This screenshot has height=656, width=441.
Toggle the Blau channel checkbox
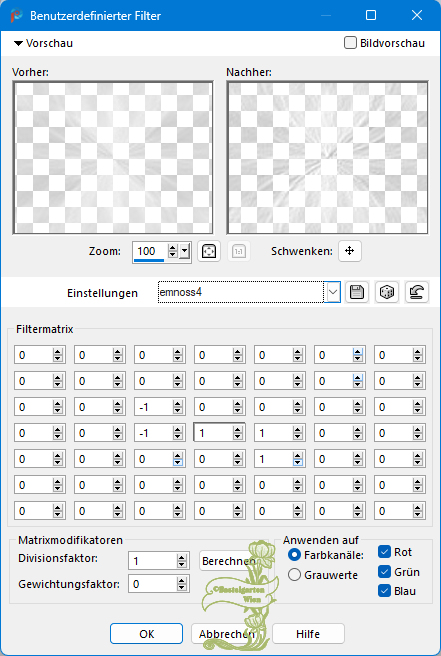[x=384, y=591]
